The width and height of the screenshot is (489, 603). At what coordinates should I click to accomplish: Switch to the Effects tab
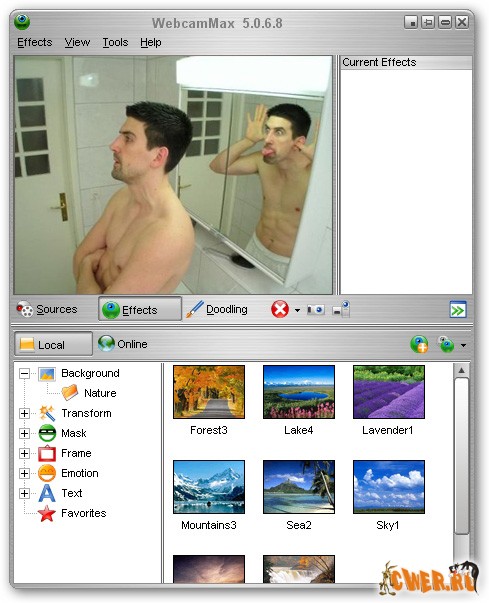pyautogui.click(x=140, y=309)
